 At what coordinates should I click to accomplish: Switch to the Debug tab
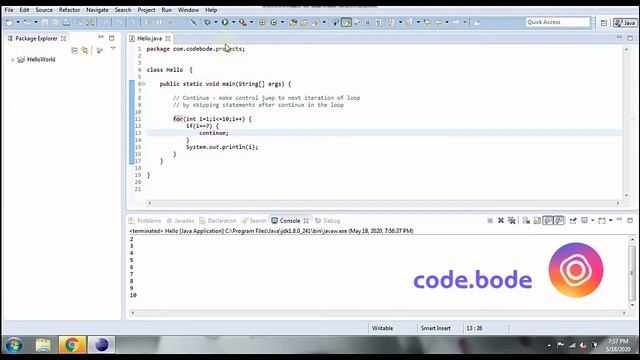(328, 220)
